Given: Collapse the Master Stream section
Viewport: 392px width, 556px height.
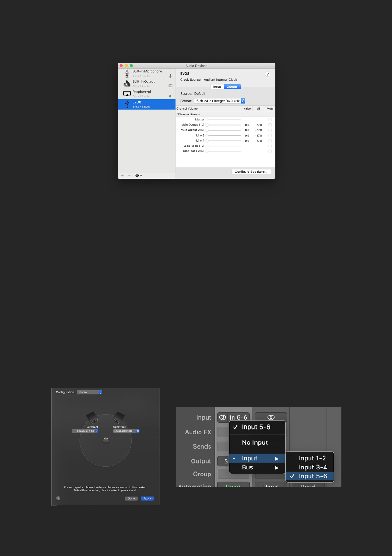Looking at the screenshot, I should click(178, 114).
